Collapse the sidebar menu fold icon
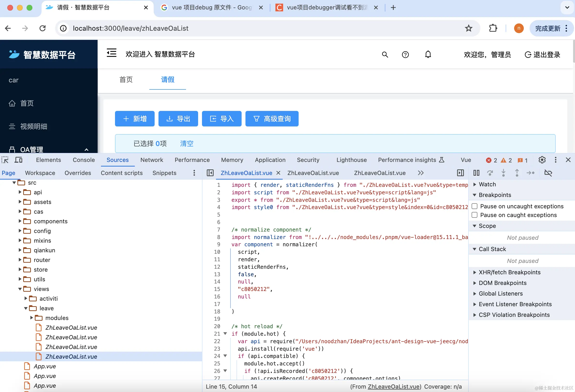Viewport: 575px width, 392px height. pyautogui.click(x=111, y=53)
